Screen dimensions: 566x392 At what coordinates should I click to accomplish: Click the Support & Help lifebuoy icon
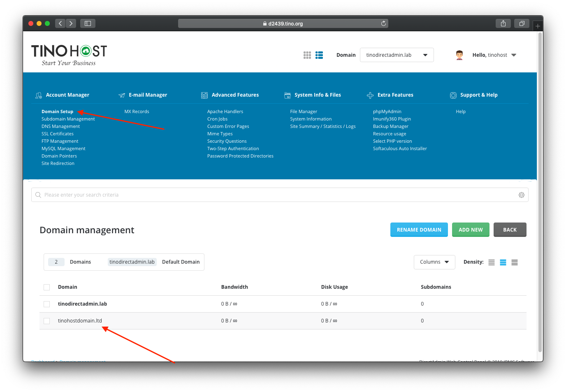click(453, 95)
